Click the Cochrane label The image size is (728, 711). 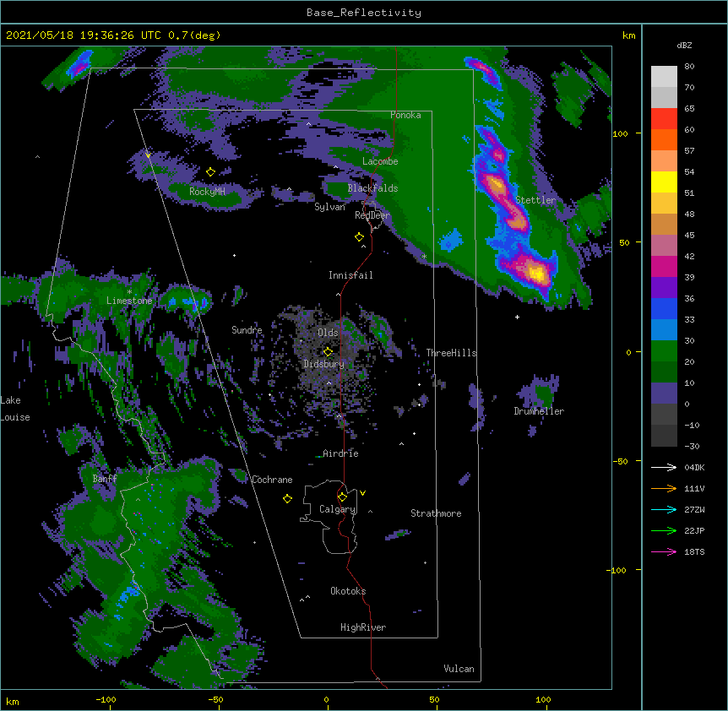tap(272, 480)
